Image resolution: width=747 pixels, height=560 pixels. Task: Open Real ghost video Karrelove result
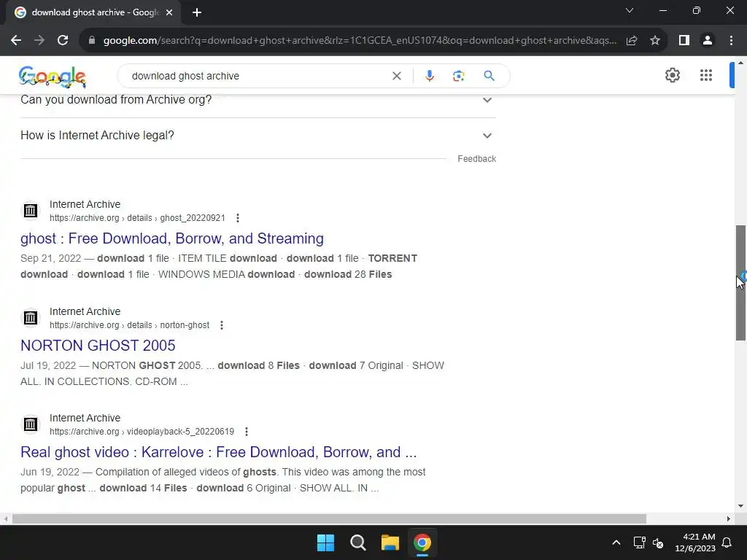pyautogui.click(x=219, y=452)
